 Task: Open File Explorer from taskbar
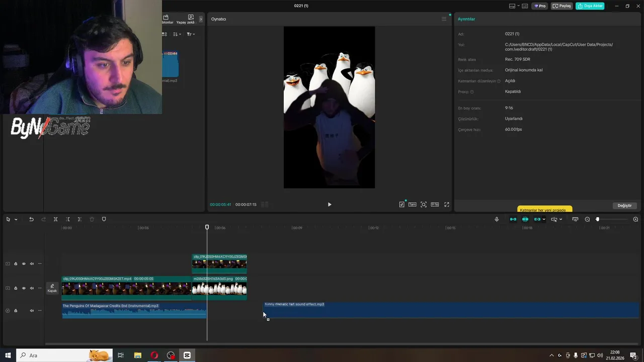[137, 355]
